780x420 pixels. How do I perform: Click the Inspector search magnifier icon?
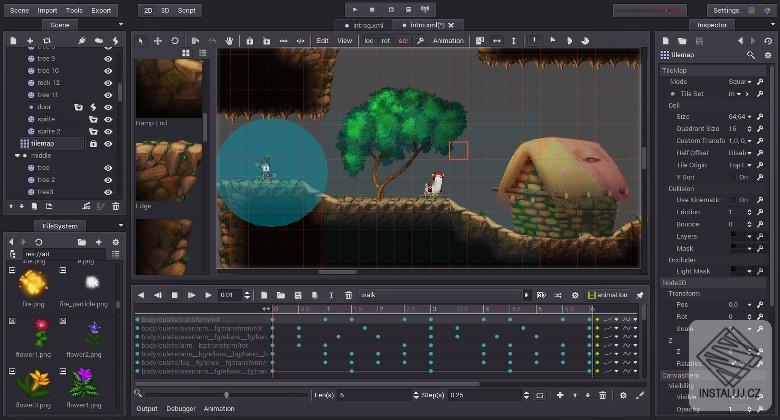751,55
